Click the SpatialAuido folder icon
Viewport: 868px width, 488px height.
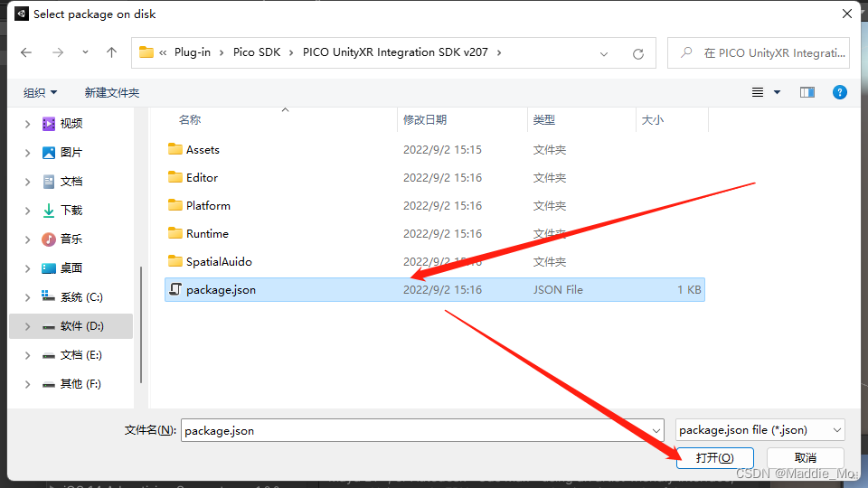(175, 261)
